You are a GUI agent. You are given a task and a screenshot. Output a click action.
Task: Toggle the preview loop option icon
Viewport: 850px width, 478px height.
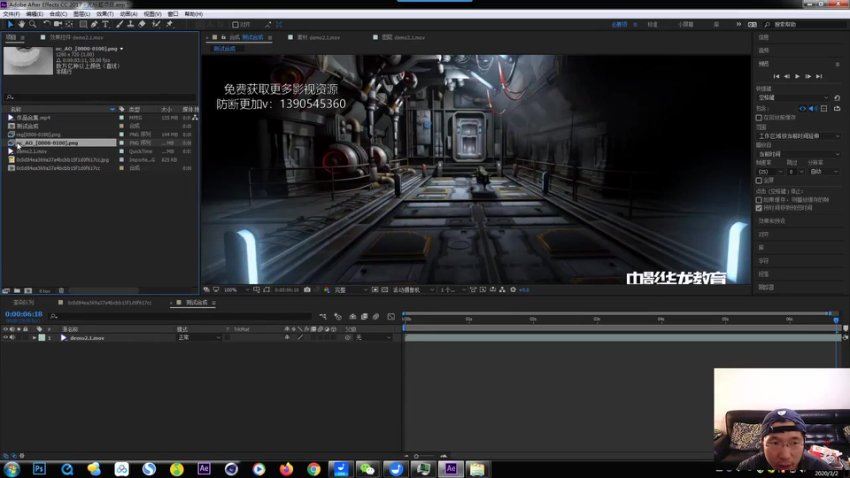pyautogui.click(x=837, y=109)
